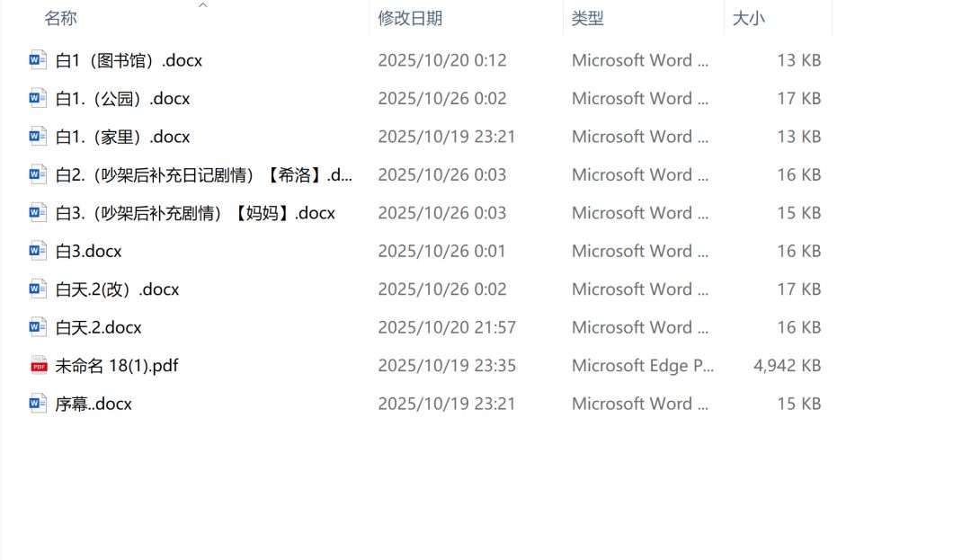Select file name 白3.（吵架后补充剧情）【妈妈】.docx
This screenshot has width=971, height=560.
click(x=195, y=213)
